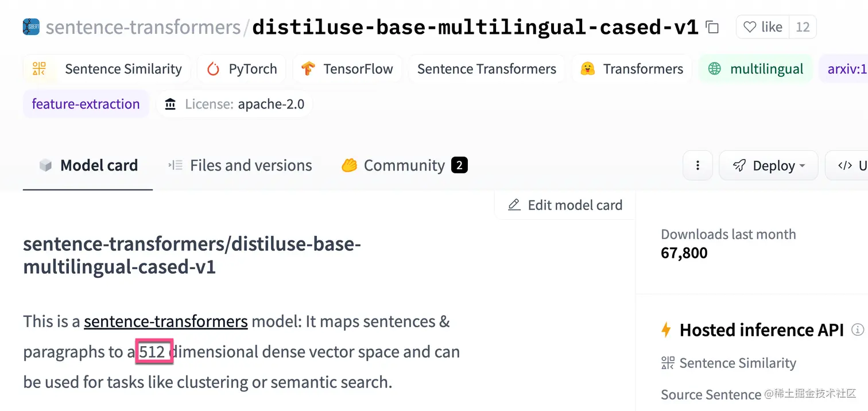Click the TensorFlow logo icon
Screen dimensions: 868x411
308,69
